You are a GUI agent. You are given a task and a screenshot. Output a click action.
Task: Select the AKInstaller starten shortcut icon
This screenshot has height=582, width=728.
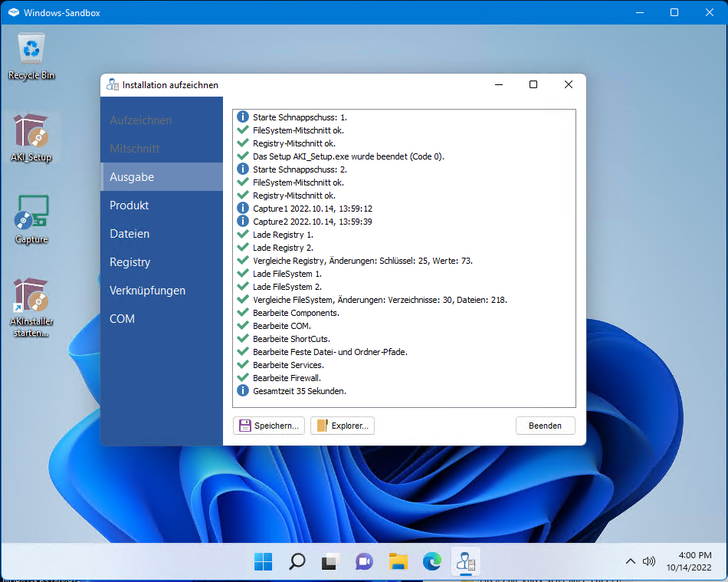pyautogui.click(x=31, y=307)
